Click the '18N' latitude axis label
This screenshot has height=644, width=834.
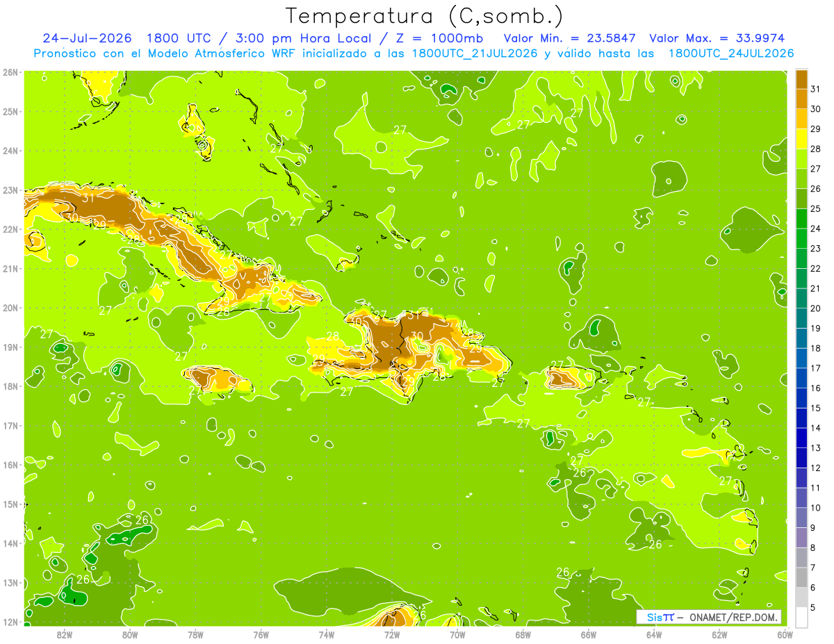(x=10, y=386)
